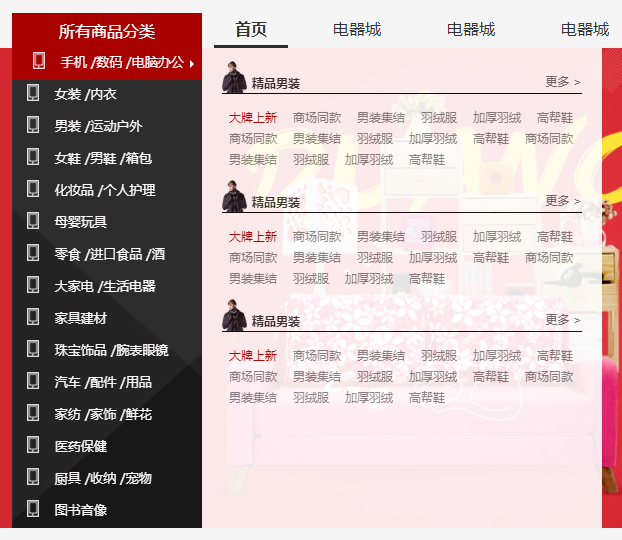Click the man thumbnail in the middle 精品男装 header
Screen dimensions: 622x540
tap(234, 196)
